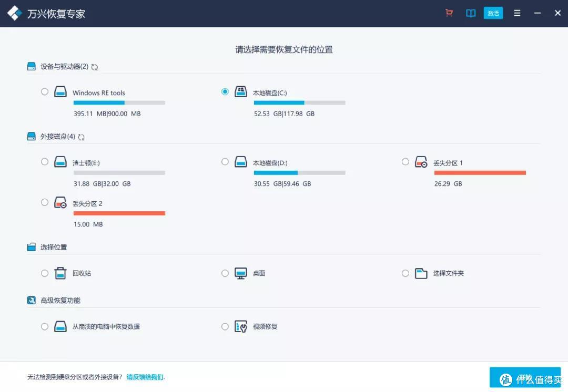The image size is (568, 392).
Task: Click the 丢失分区 2 red capacity bar
Action: click(119, 213)
